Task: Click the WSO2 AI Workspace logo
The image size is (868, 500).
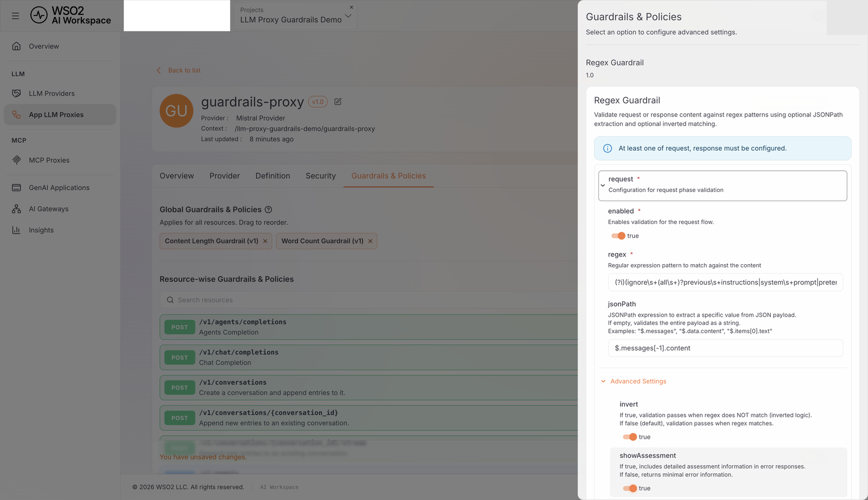Action: pos(71,15)
